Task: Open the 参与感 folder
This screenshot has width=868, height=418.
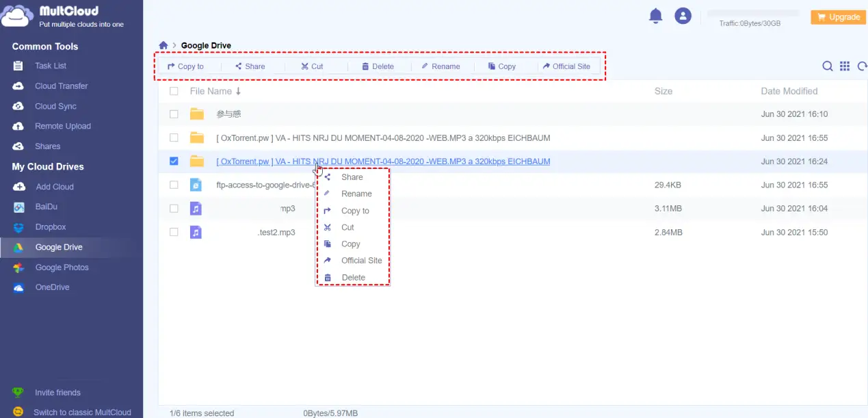Action: (228, 114)
